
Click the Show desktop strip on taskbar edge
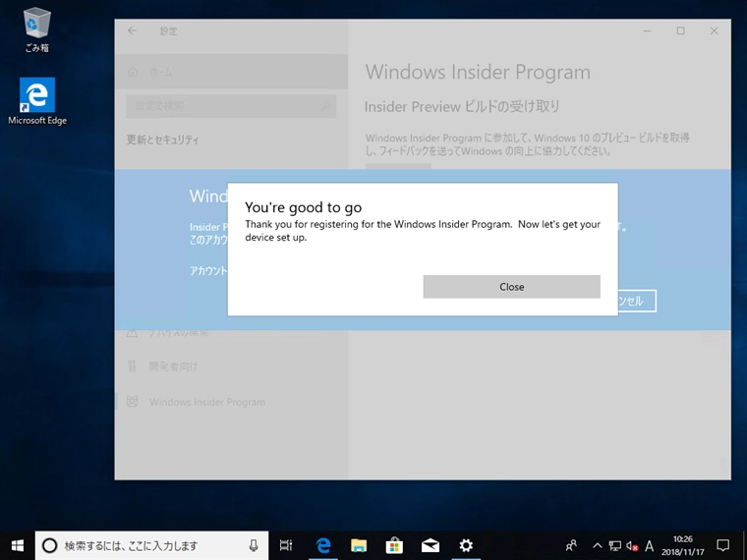(745, 545)
